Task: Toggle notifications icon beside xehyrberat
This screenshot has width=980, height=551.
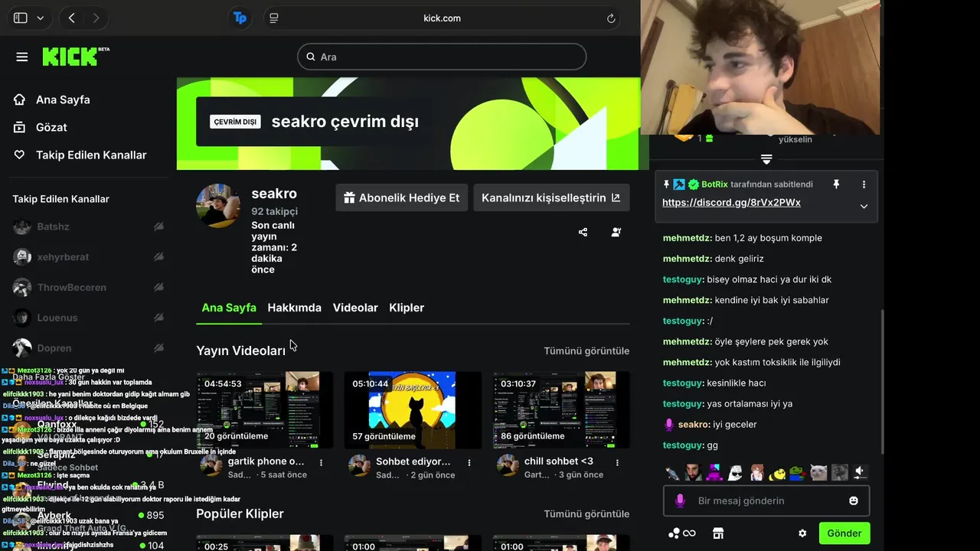Action: click(x=158, y=257)
